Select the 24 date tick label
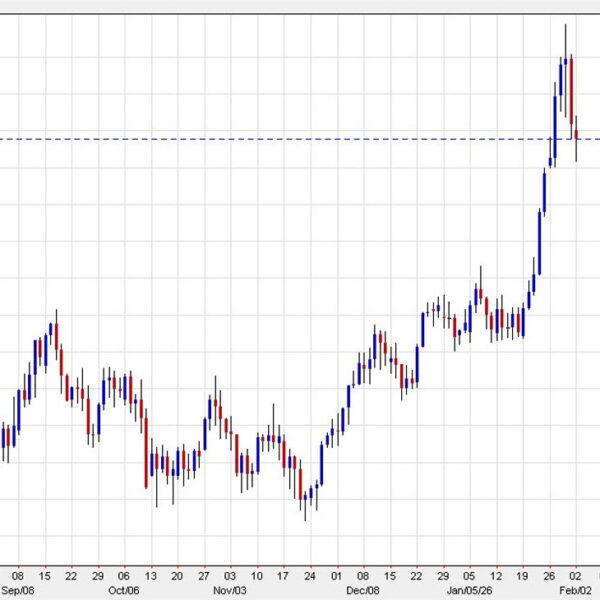 point(310,576)
